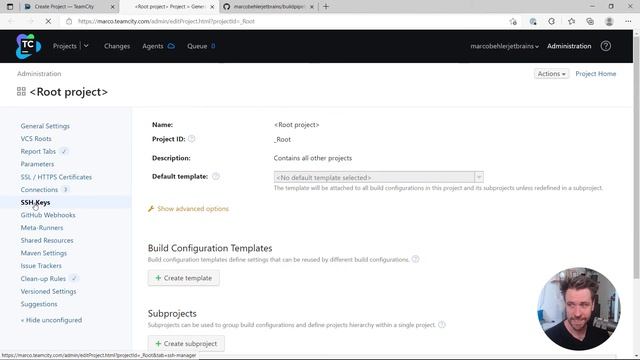Viewport: 640px width, 360px height.
Task: Click the browser favorites star icon
Action: point(571,21)
